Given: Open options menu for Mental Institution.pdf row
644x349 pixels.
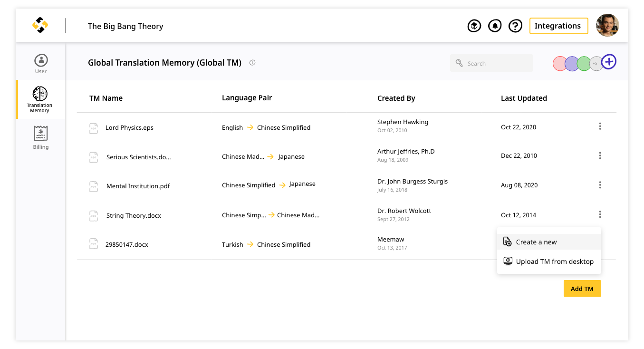Looking at the screenshot, I should click(600, 185).
